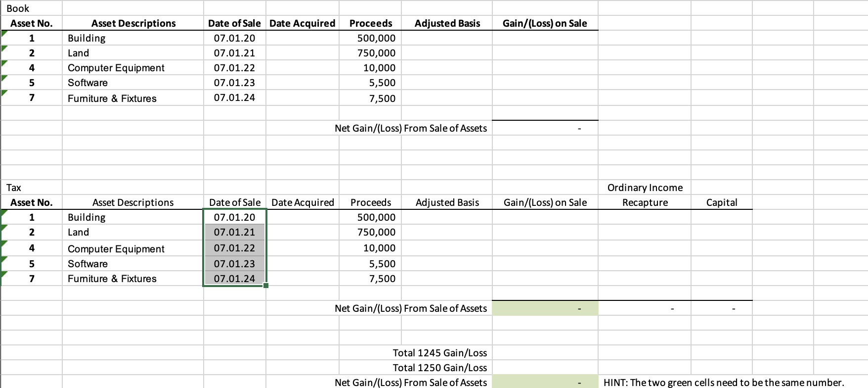Select the 07.01.23 date in Book table
Screen dimensions: 868x388
pyautogui.click(x=234, y=83)
